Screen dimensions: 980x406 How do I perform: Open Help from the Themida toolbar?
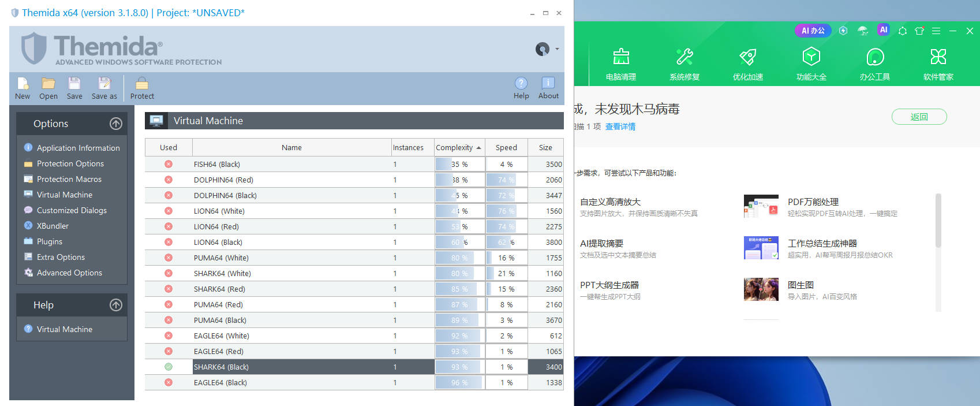(521, 83)
